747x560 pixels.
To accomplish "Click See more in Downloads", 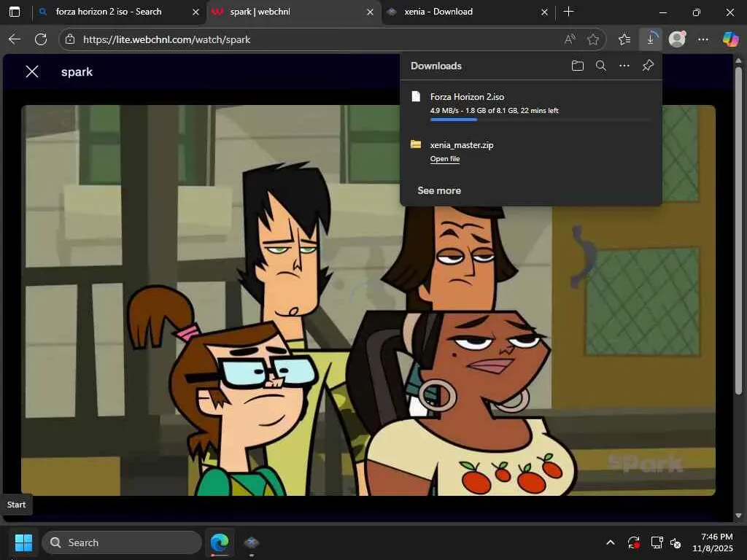I will click(x=438, y=190).
